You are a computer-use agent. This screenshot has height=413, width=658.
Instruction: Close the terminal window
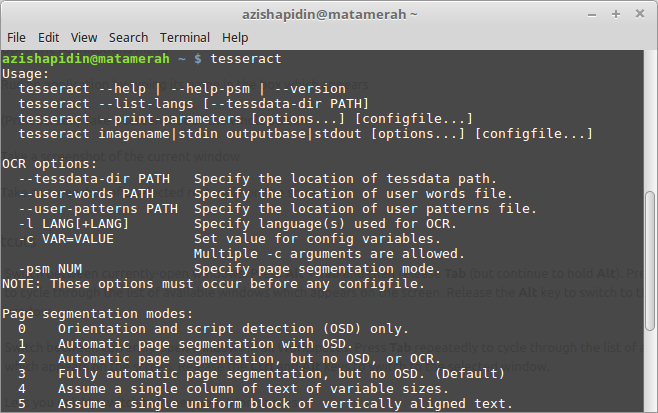(x=637, y=14)
